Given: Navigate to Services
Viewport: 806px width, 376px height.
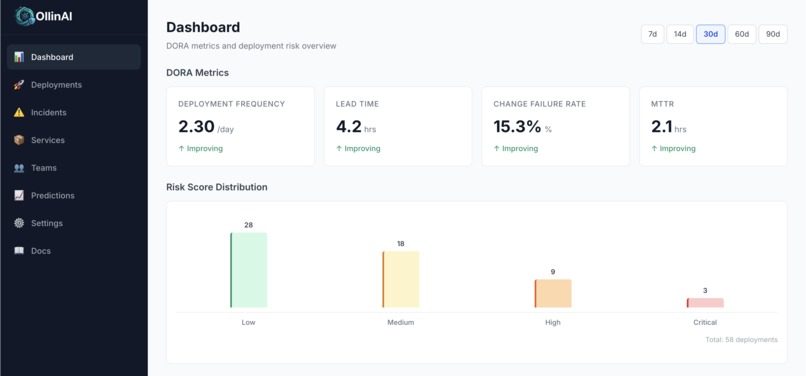Looking at the screenshot, I should 74,140.
